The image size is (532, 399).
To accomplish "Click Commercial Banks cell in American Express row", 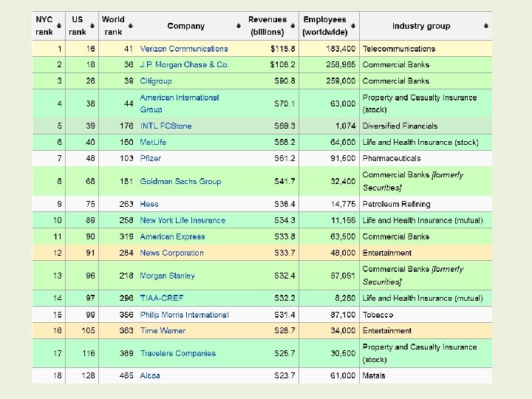I will pyautogui.click(x=395, y=236).
